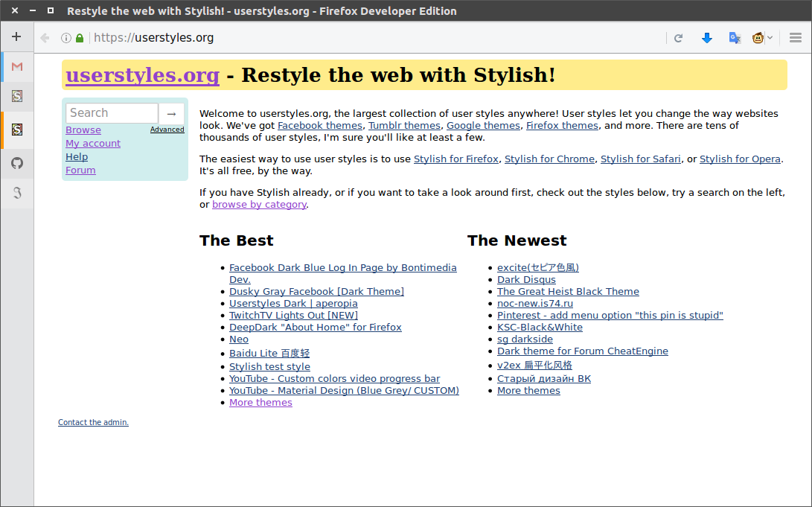The height and width of the screenshot is (507, 812).
Task: Open Stylish test style link
Action: tap(270, 366)
